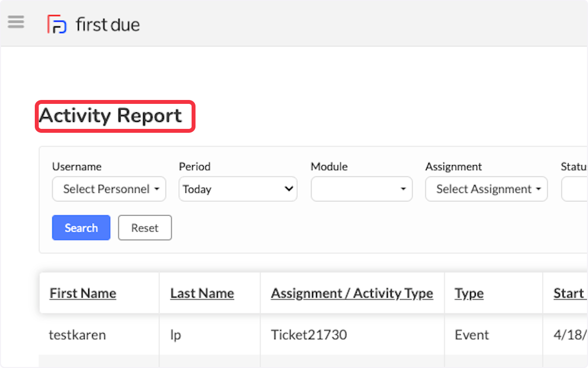Sort by First Name column header
This screenshot has height=368, width=588.
83,293
